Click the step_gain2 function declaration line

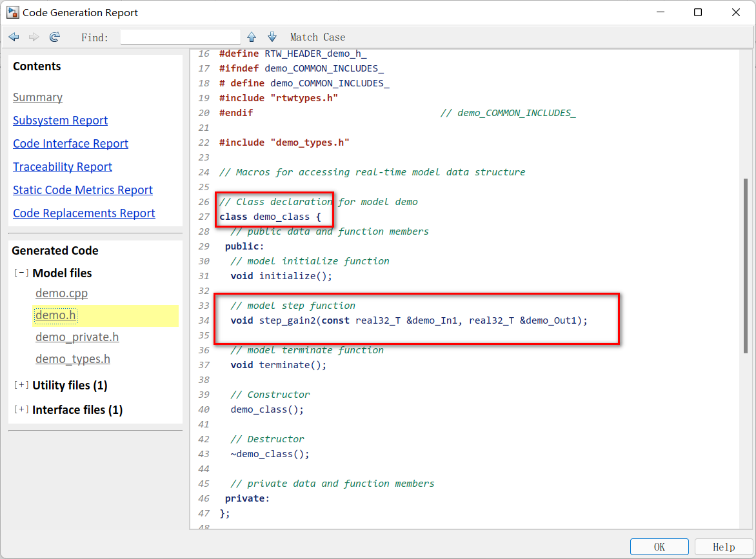tap(409, 320)
